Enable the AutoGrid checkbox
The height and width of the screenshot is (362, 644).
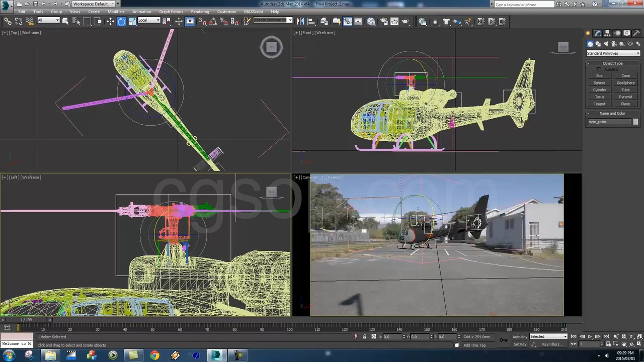[599, 69]
